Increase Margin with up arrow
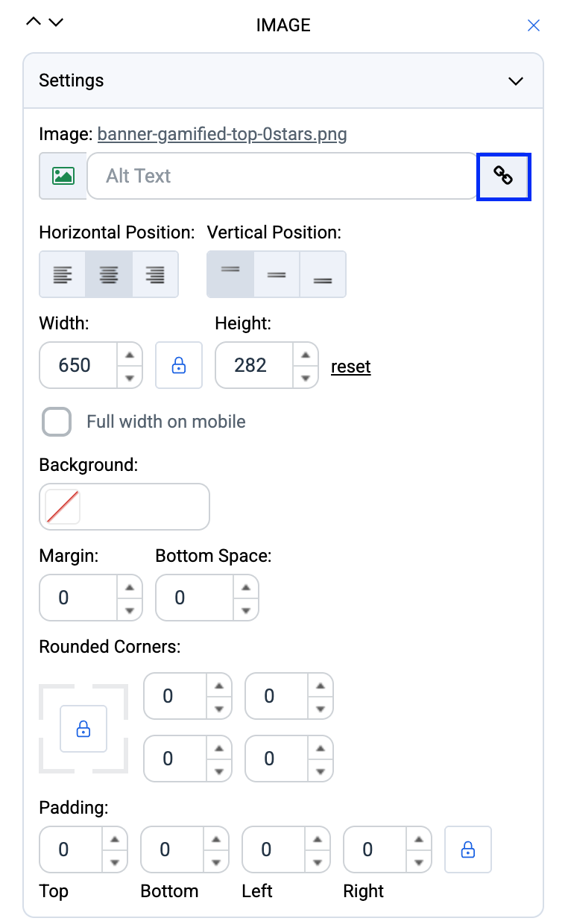Viewport: 568px width, 924px height. coord(130,586)
